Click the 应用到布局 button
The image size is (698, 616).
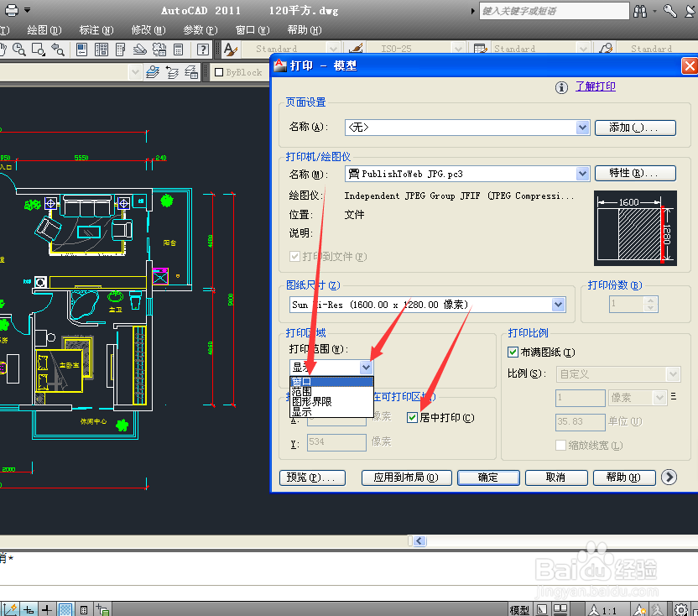pos(406,478)
